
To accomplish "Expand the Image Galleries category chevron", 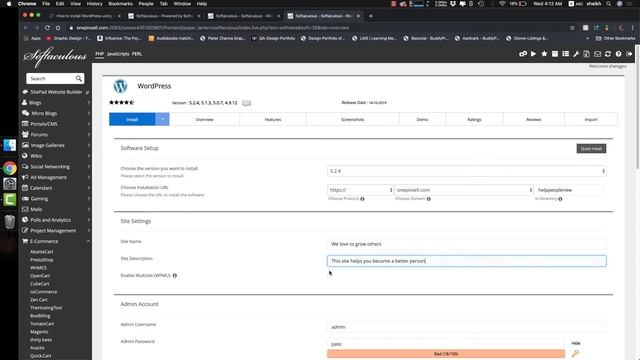I will tap(89, 145).
